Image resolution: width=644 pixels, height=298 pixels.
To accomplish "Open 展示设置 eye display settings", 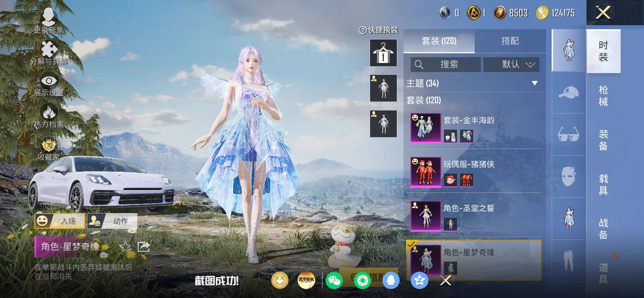I will pos(49,85).
